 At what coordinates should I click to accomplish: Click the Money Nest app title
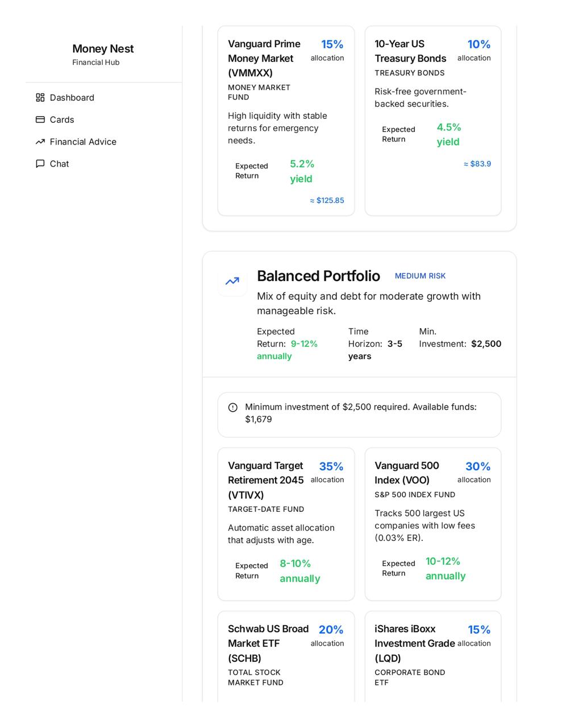pos(103,49)
